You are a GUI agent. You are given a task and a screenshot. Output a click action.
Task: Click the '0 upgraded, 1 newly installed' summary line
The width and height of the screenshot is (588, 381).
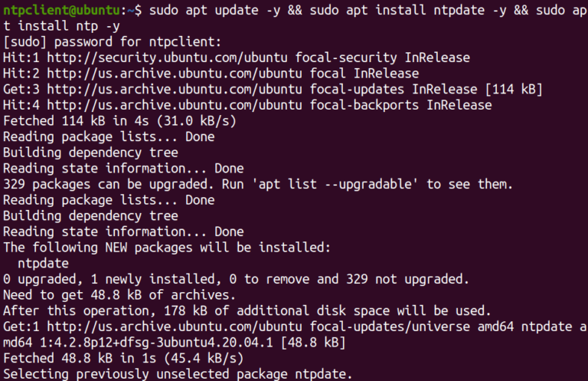237,279
